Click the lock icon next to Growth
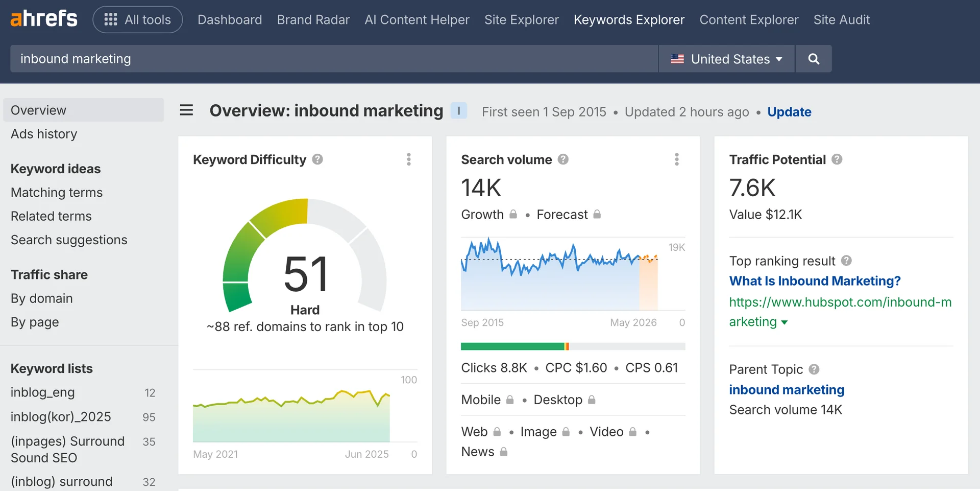This screenshot has width=980, height=491. [513, 215]
